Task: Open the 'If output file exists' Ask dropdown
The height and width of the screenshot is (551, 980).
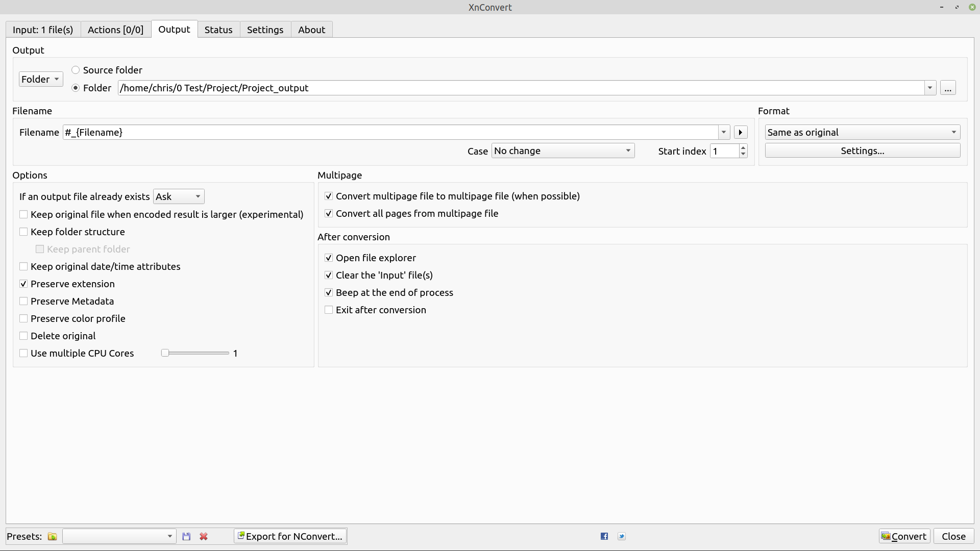Action: (179, 196)
